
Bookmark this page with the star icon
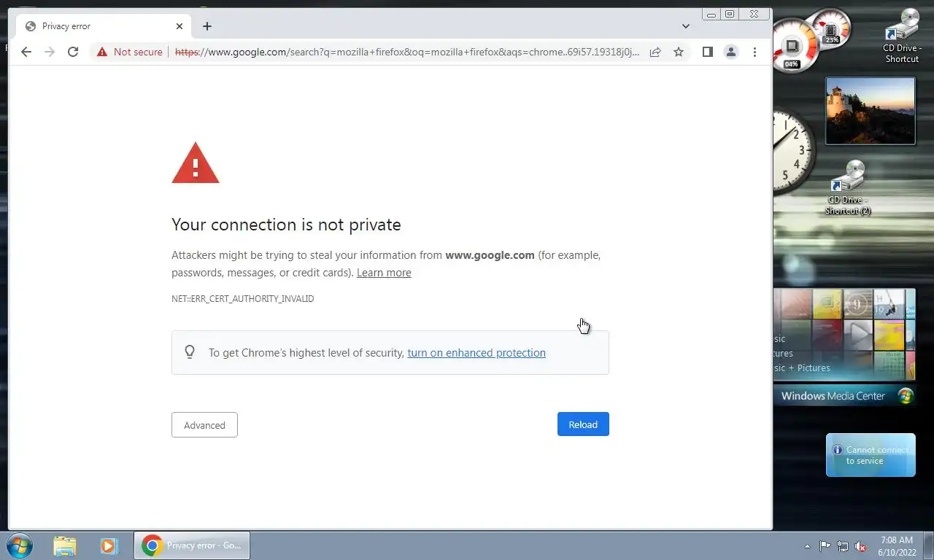pos(679,52)
